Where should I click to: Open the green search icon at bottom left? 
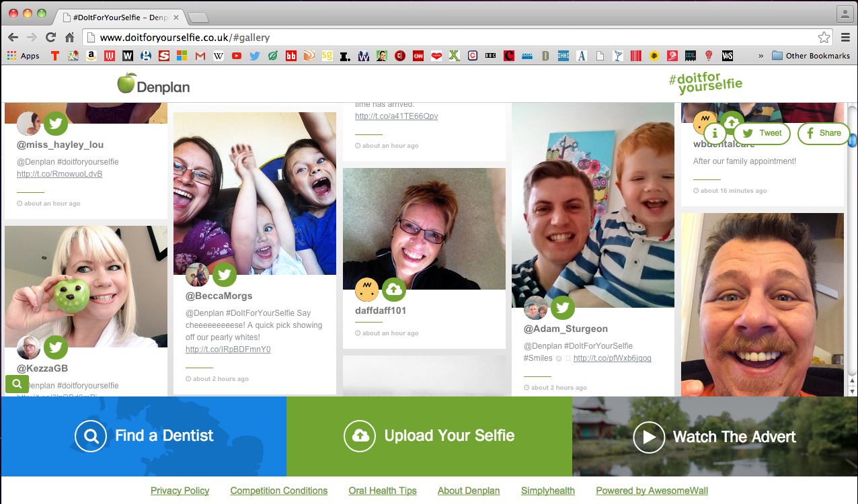[x=17, y=383]
